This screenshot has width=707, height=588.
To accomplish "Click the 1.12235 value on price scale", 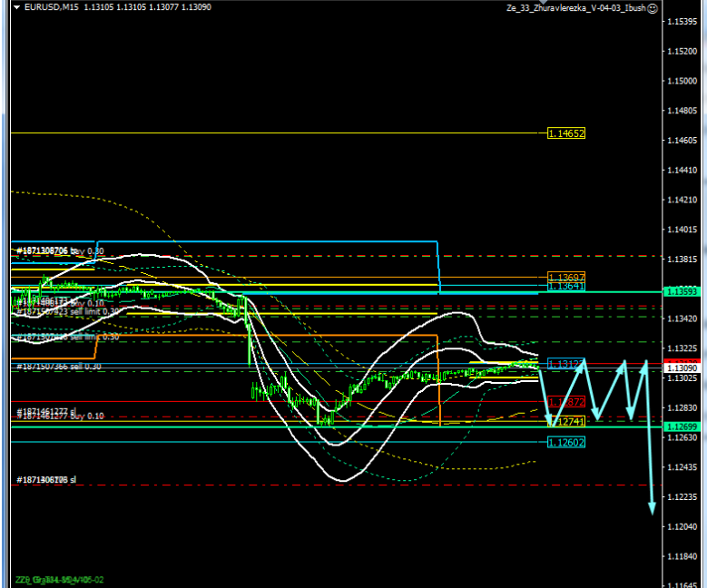I will (x=682, y=497).
